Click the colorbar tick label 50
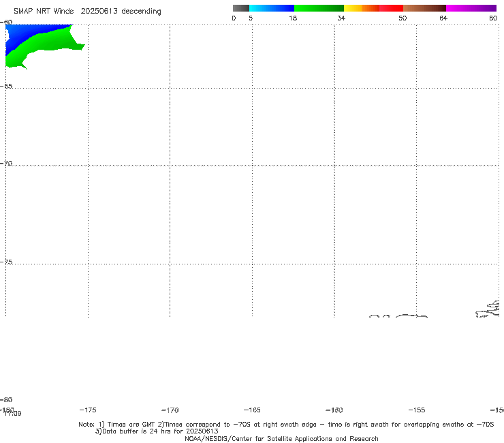 point(403,18)
